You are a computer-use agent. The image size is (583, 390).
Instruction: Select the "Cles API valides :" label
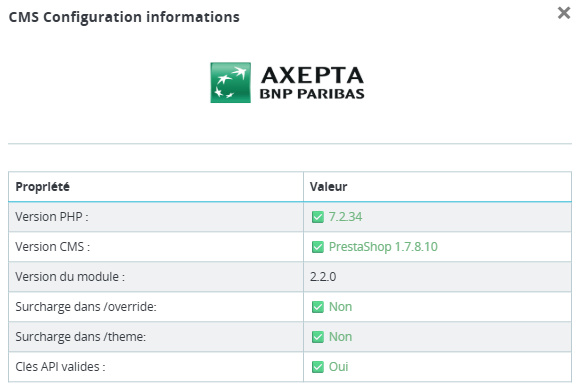pyautogui.click(x=60, y=367)
